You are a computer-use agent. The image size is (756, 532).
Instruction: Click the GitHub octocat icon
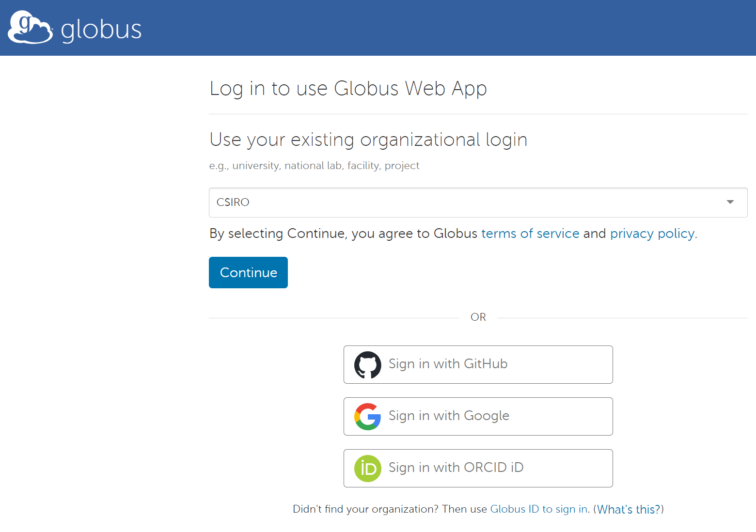(x=368, y=365)
